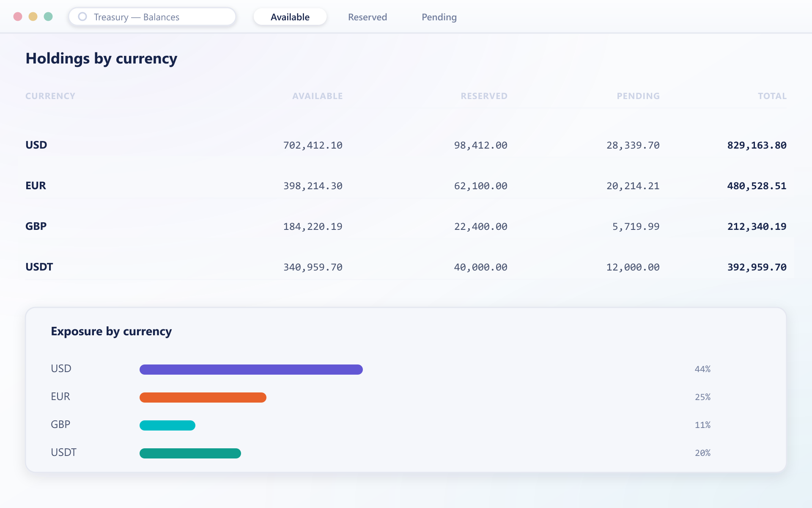
Task: Click the Treasury — Balances address field
Action: pos(152,17)
